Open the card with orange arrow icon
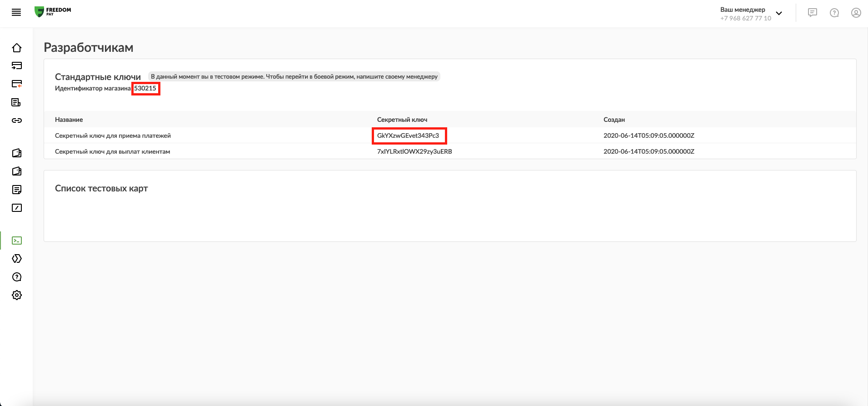This screenshot has height=406, width=868. (x=17, y=84)
